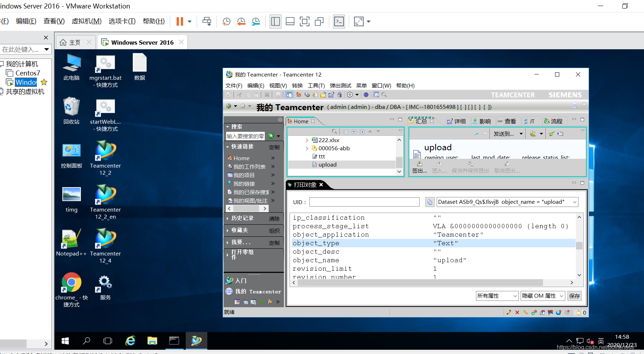Click the red X icon in the status bar
644x354 pixels.
pos(517,312)
